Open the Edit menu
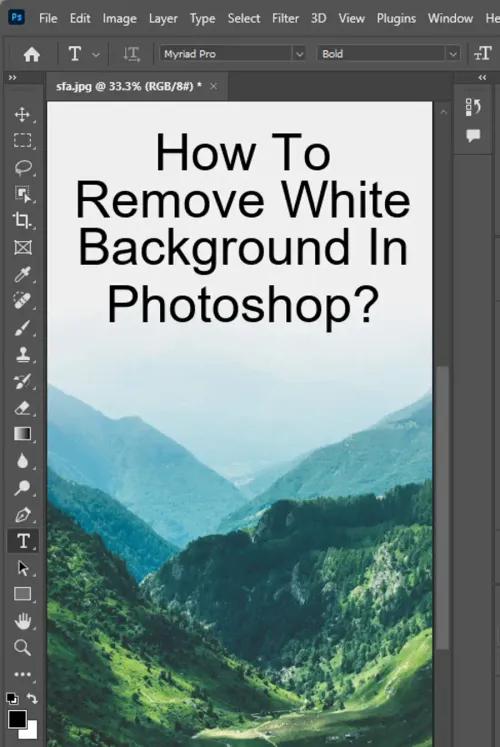The image size is (500, 747). (x=80, y=19)
